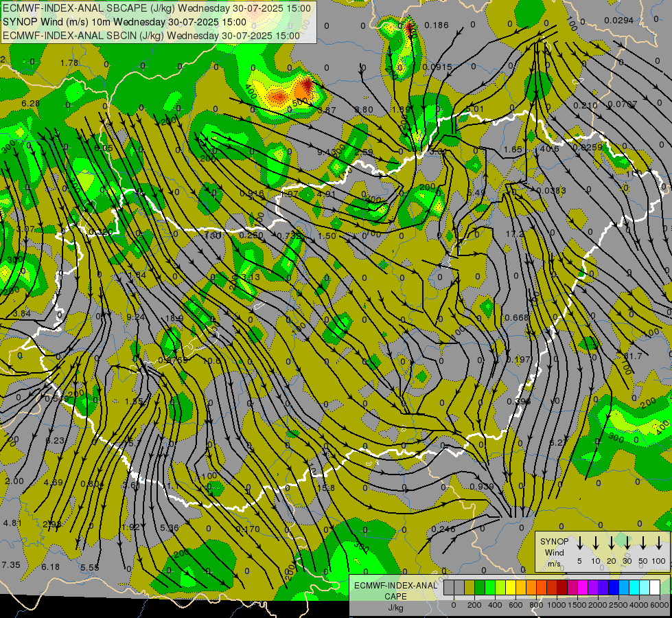
Task: Click the '61.7' value on the map
Action: tap(633, 356)
